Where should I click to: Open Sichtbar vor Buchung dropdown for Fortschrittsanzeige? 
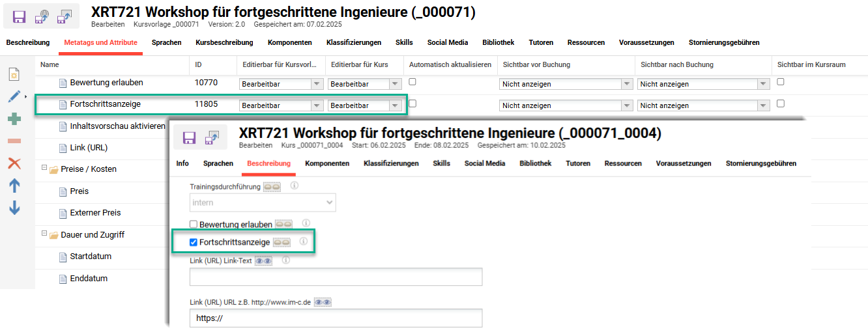(x=566, y=105)
